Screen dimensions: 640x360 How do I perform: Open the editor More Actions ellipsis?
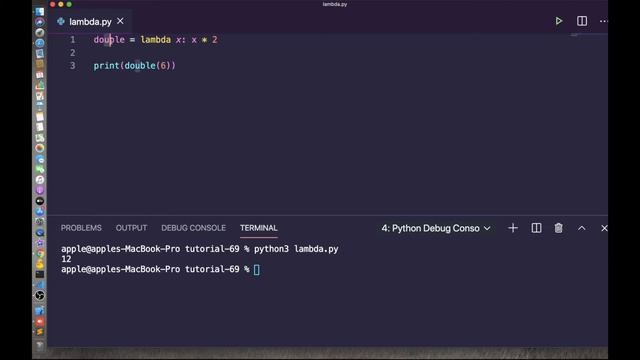point(604,21)
